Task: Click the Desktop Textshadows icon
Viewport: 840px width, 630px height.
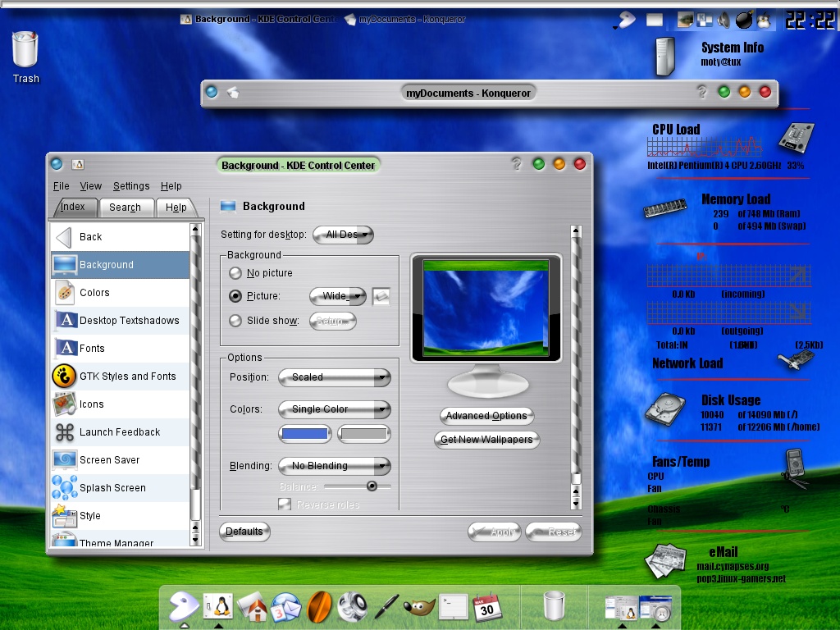Action: 66,321
